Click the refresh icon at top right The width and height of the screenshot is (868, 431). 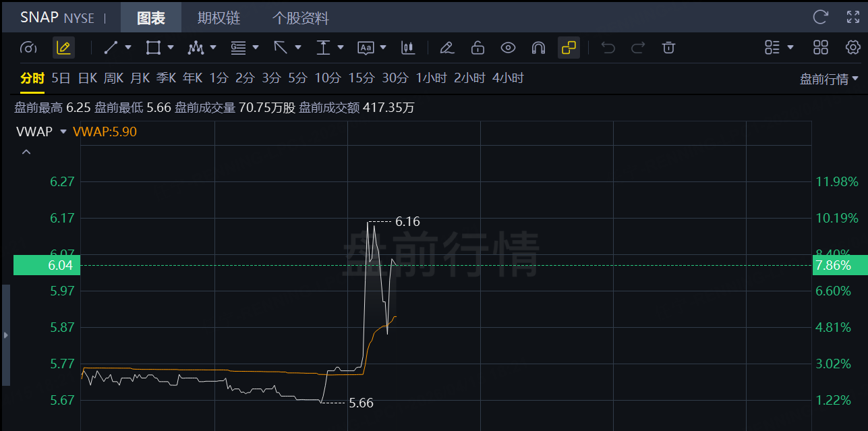(821, 17)
